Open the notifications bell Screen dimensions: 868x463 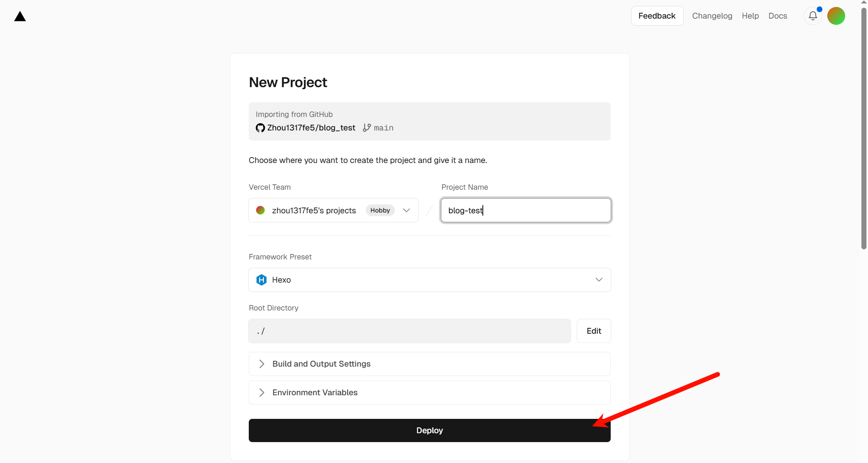(x=813, y=16)
